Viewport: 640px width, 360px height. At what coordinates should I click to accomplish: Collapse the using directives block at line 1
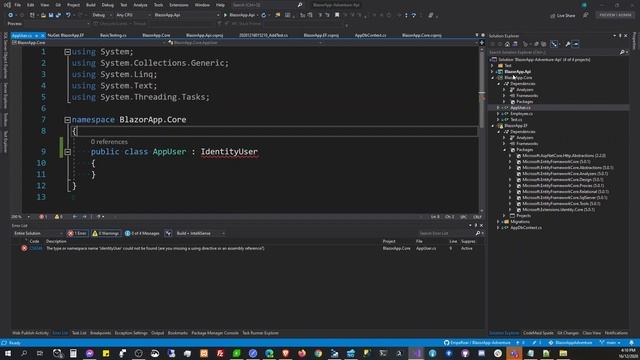tap(67, 52)
